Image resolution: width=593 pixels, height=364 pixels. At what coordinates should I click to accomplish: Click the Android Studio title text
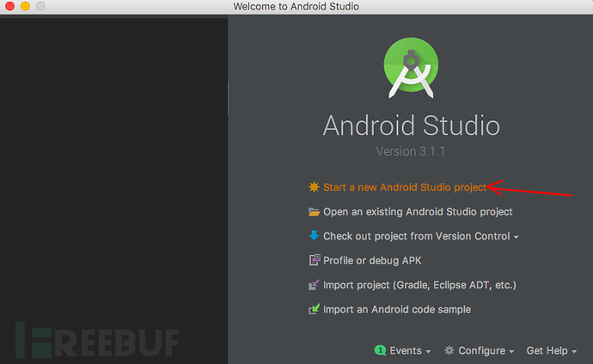click(412, 125)
